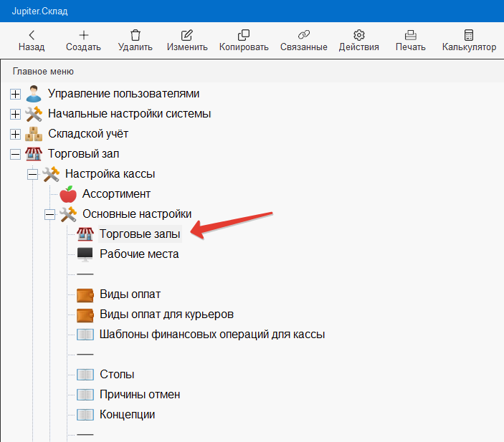Viewport: 504px width, 442px height.
Task: Select the Edit pencil icon (Изменить)
Action: [187, 35]
